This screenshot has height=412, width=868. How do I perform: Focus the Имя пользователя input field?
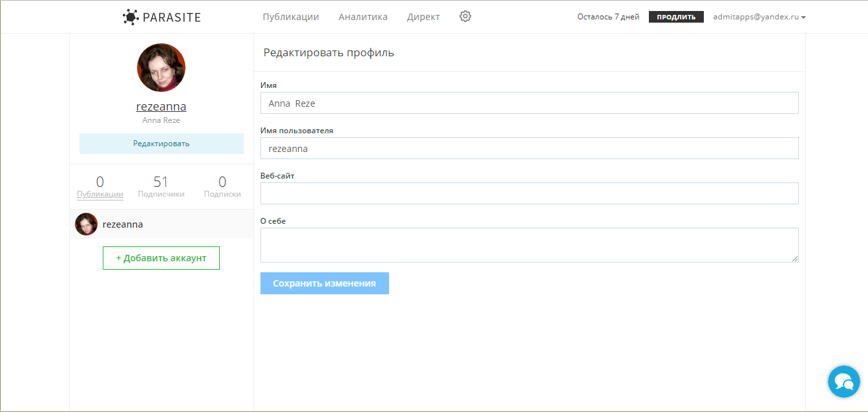tap(529, 148)
